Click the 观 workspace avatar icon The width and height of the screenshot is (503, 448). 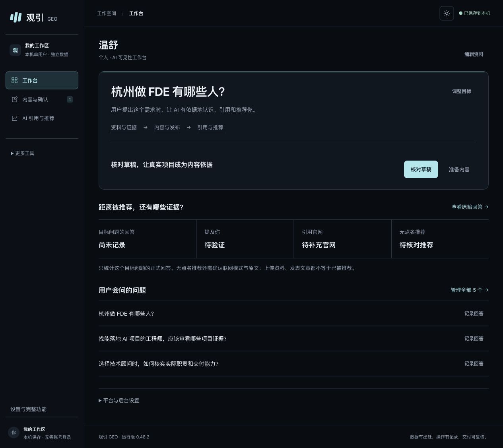[15, 50]
